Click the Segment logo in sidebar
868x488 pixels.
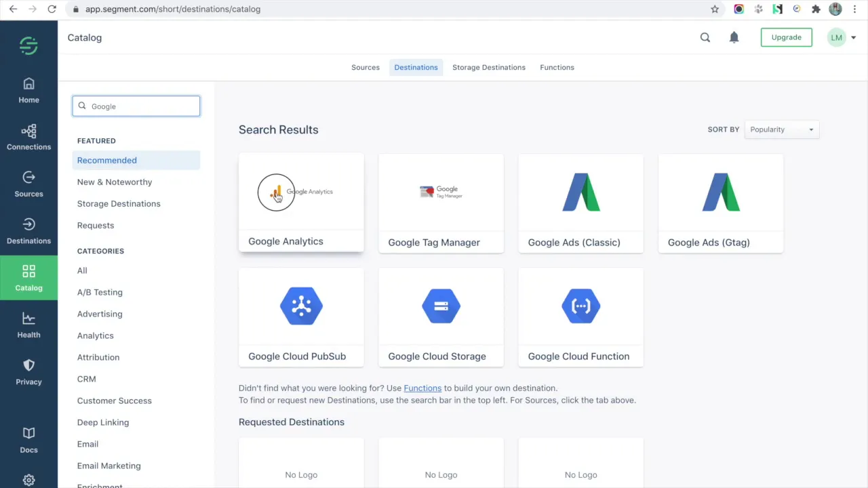click(28, 45)
